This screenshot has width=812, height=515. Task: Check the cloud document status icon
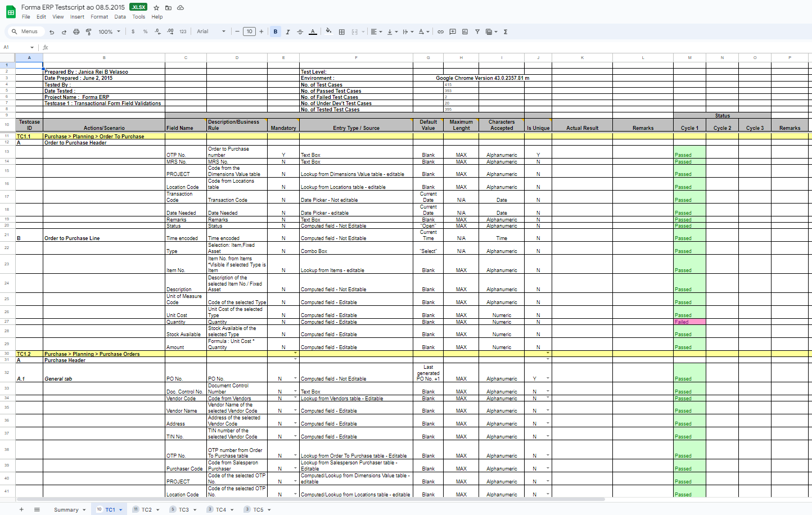point(181,8)
